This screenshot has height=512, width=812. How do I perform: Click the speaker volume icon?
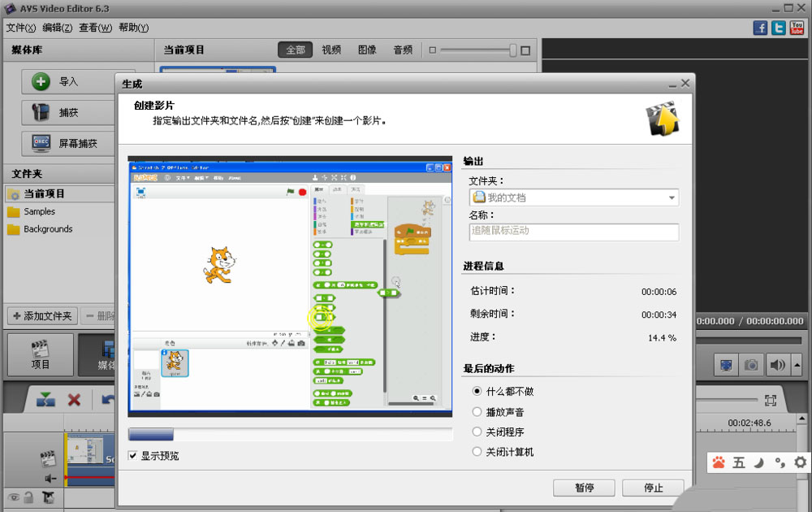click(777, 366)
